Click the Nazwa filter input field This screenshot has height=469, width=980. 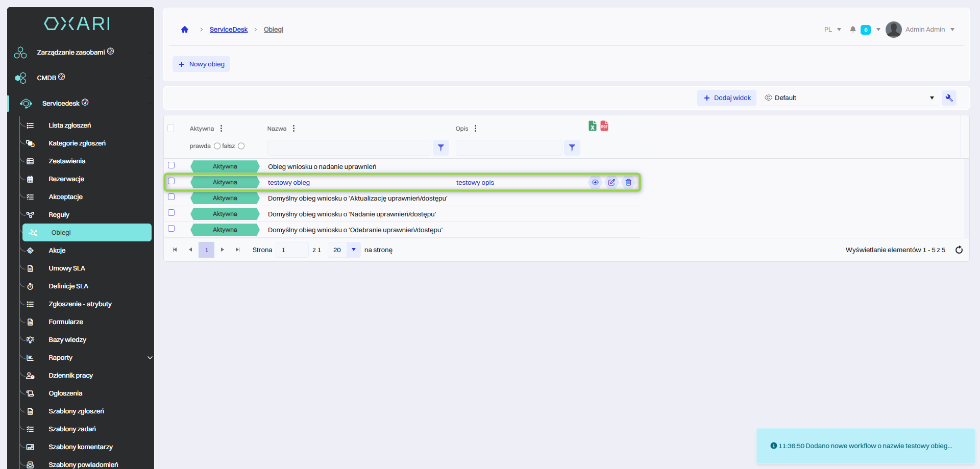pos(349,148)
